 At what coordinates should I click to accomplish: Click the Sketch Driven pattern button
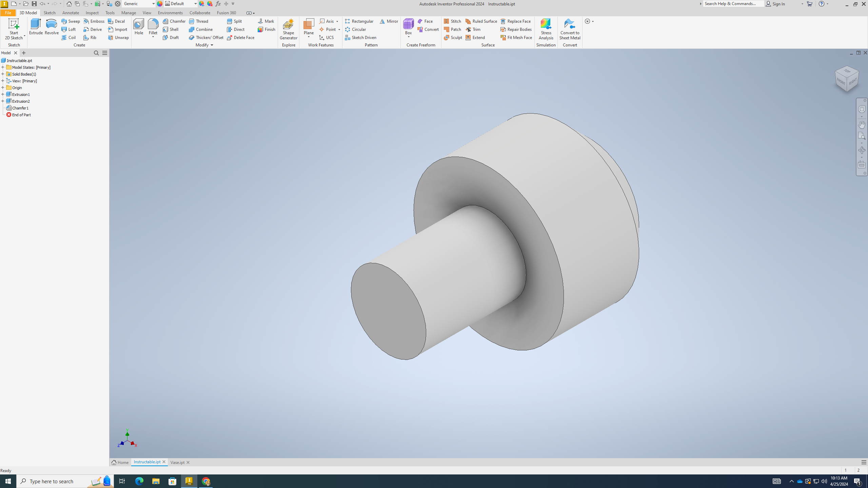(360, 37)
